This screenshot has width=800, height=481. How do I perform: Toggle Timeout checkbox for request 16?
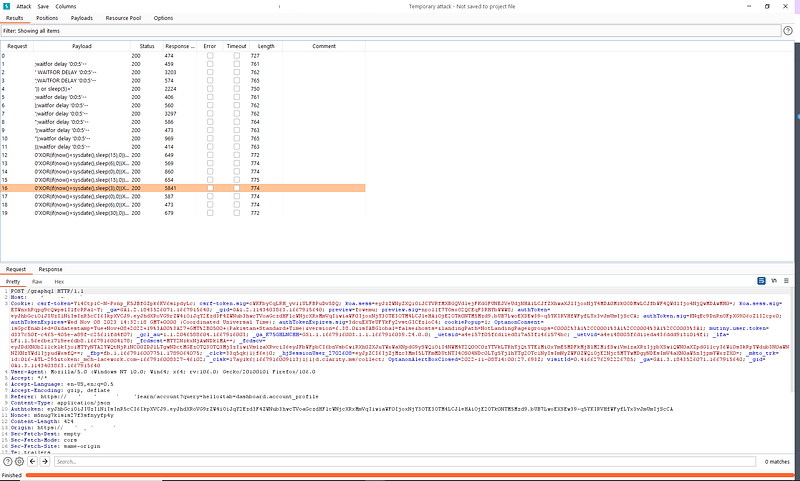(236, 188)
